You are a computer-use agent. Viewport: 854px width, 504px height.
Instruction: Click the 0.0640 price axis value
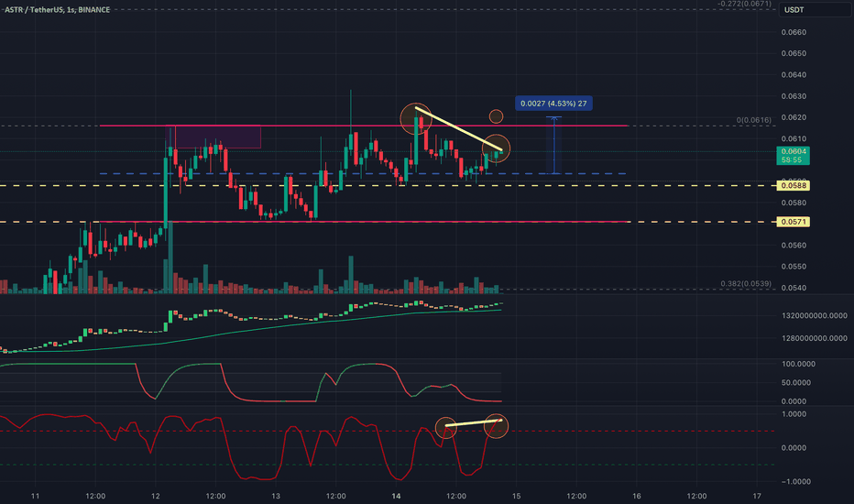tap(794, 74)
